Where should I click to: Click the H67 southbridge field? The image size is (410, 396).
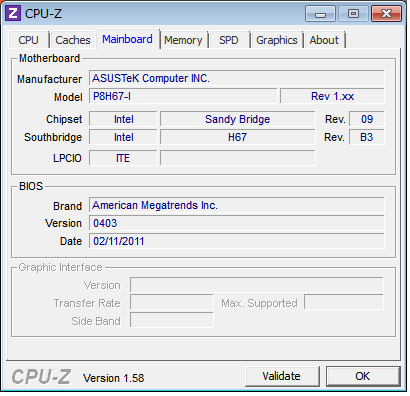(237, 137)
